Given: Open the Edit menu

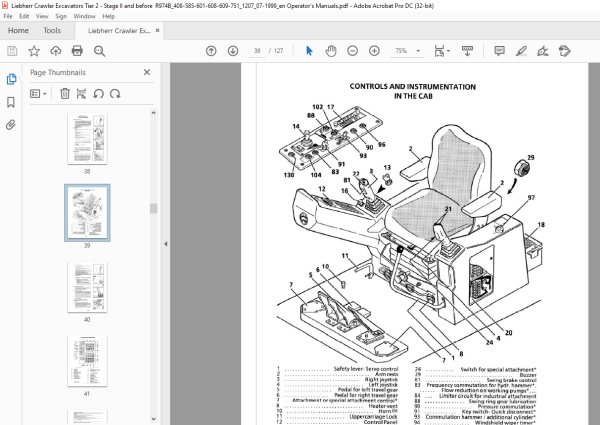Looking at the screenshot, I should point(24,16).
